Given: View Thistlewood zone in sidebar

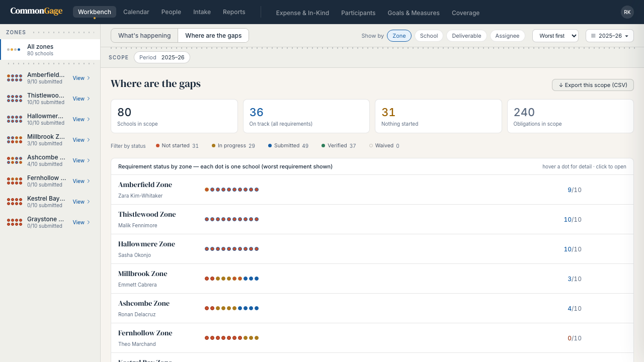Looking at the screenshot, I should tap(82, 99).
